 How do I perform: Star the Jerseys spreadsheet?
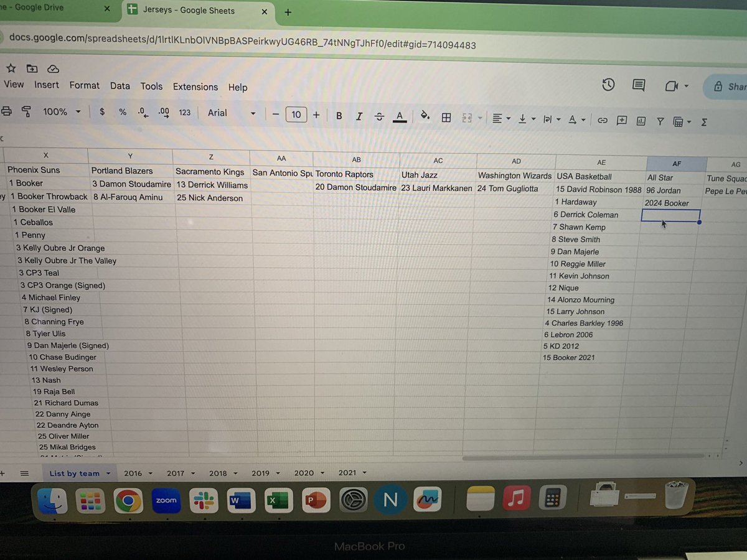coord(12,68)
